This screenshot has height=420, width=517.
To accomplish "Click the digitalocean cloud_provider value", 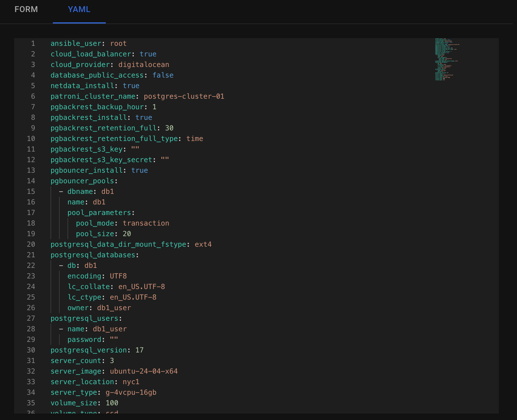I will [x=144, y=65].
